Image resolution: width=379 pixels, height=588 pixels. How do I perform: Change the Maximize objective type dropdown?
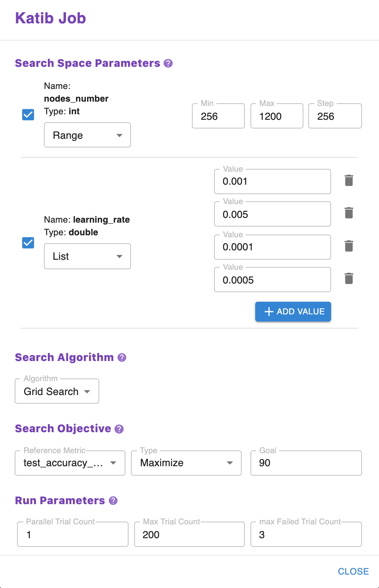point(186,463)
